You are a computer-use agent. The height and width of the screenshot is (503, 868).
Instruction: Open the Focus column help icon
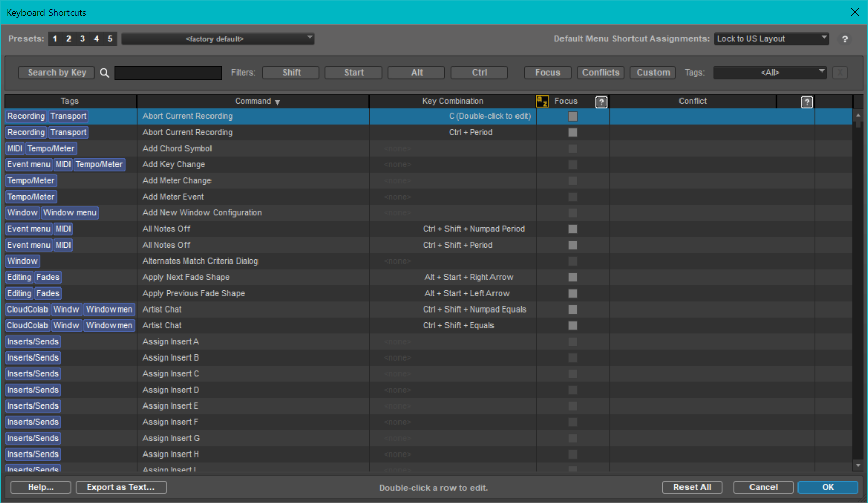[x=601, y=102]
